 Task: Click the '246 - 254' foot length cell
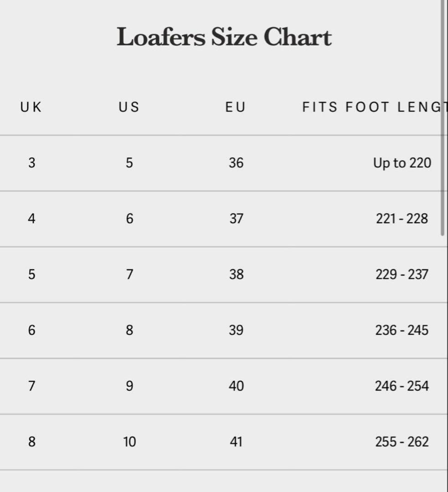[x=402, y=386]
